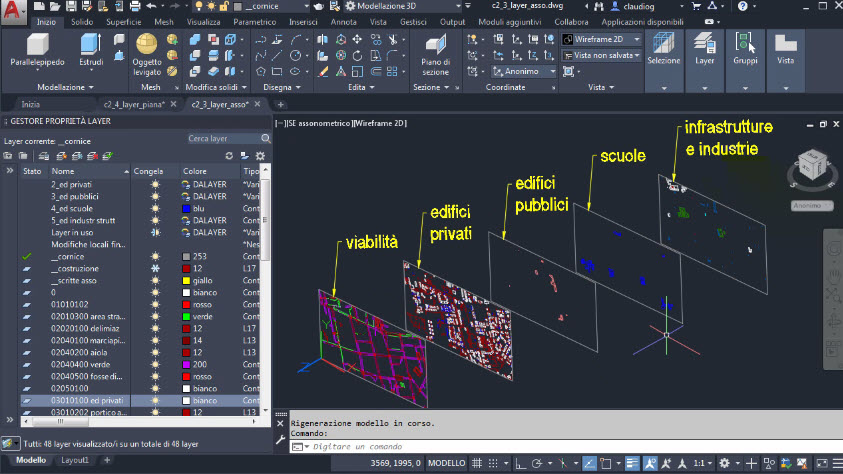Toggle freeze sun for 2_ed privati layer
Screen dimensions: 843x474
point(155,184)
